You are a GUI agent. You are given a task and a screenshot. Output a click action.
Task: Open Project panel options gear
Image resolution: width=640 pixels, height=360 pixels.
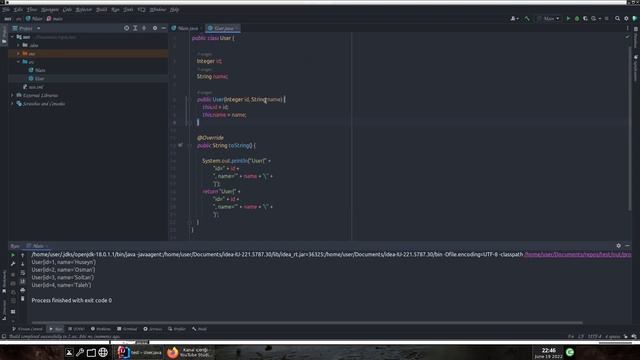[155, 28]
